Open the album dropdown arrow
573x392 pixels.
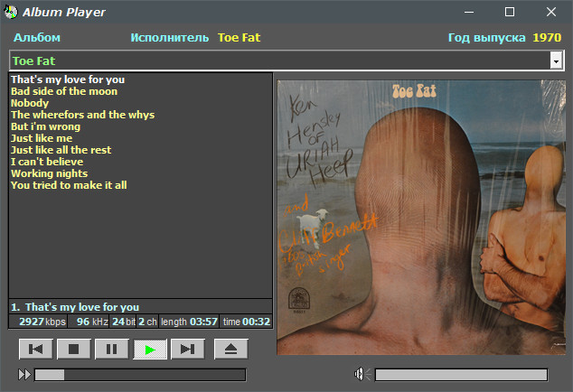[x=556, y=61]
